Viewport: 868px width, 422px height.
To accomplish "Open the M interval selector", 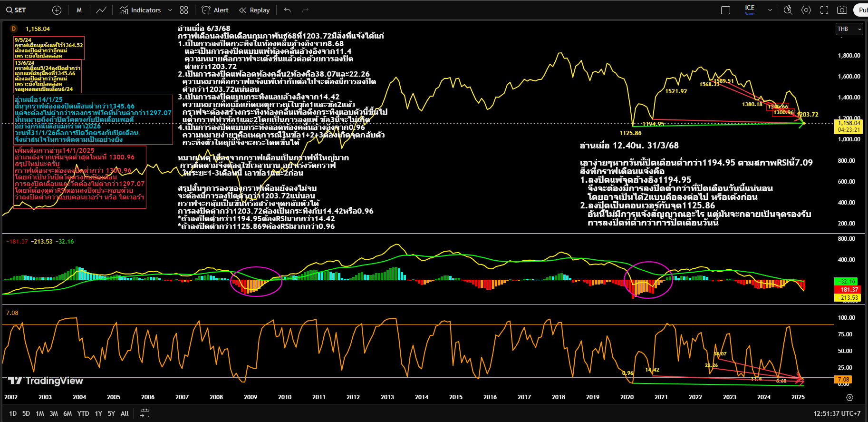I will (79, 10).
